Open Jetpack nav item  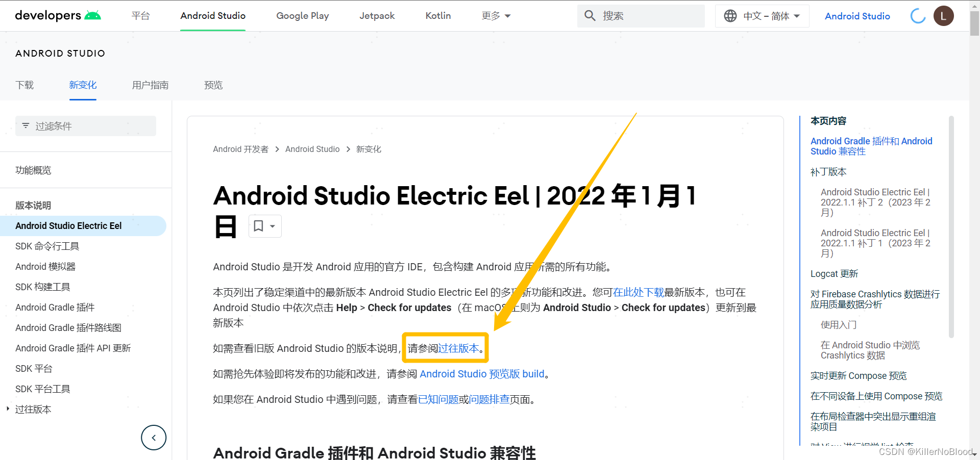(x=377, y=16)
